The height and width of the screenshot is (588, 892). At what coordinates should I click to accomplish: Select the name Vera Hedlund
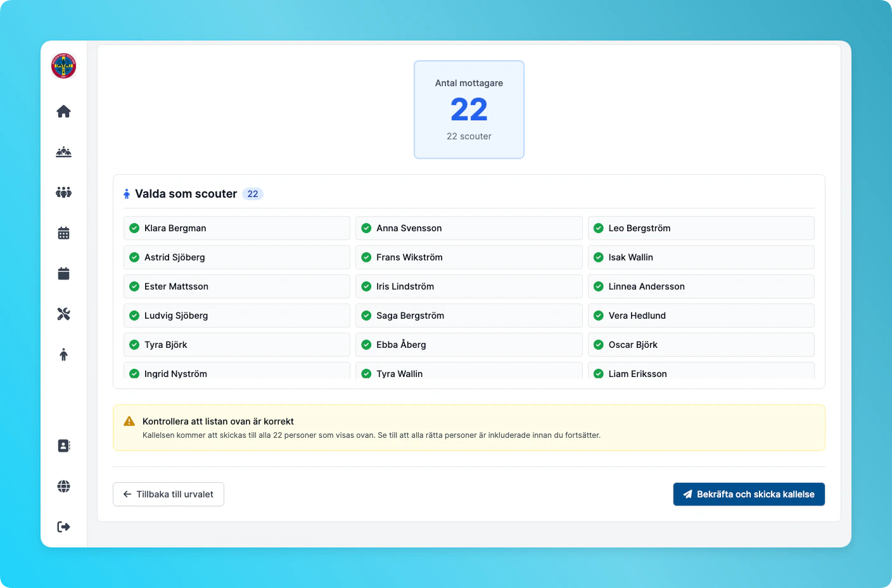point(637,316)
